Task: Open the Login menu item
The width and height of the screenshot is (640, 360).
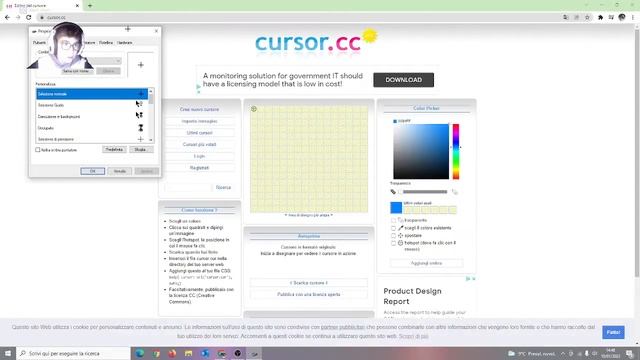Action: (200, 156)
